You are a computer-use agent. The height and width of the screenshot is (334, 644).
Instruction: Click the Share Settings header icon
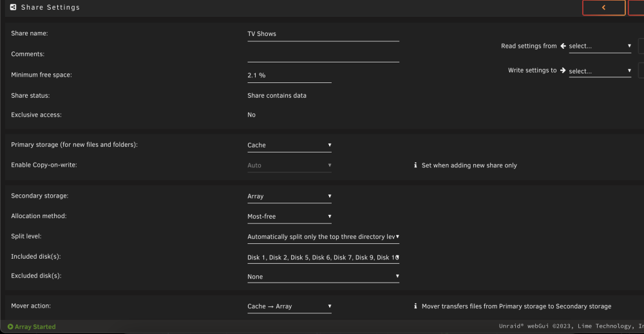(13, 7)
